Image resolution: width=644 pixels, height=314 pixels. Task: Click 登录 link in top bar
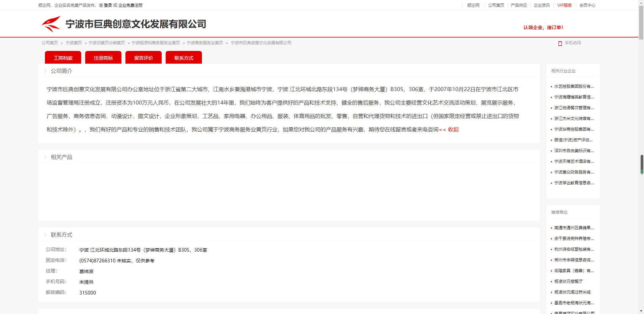coord(108,5)
